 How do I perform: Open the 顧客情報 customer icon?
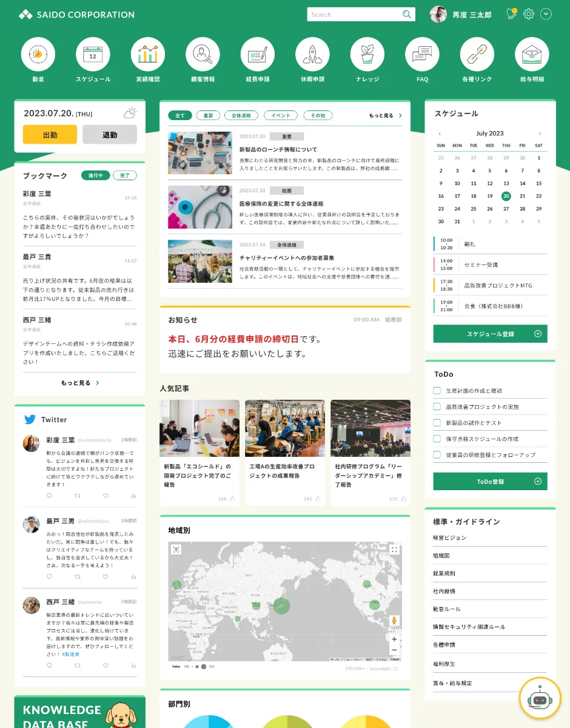click(203, 54)
